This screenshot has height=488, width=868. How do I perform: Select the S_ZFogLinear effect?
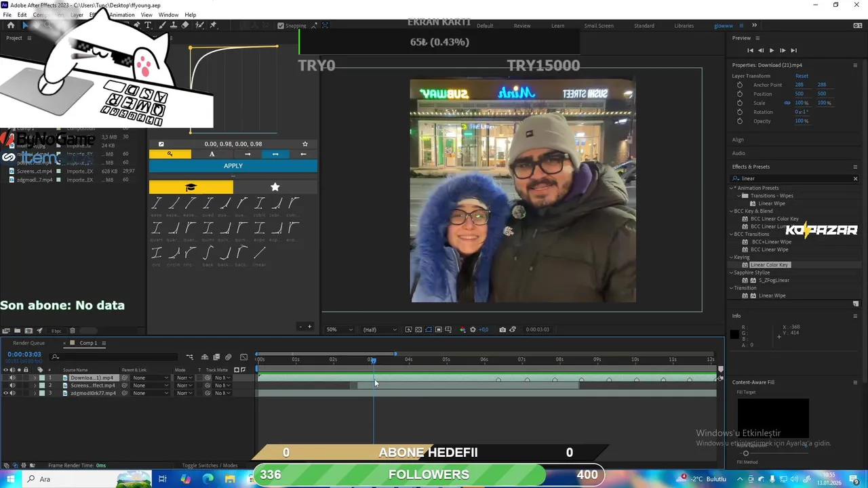click(774, 280)
